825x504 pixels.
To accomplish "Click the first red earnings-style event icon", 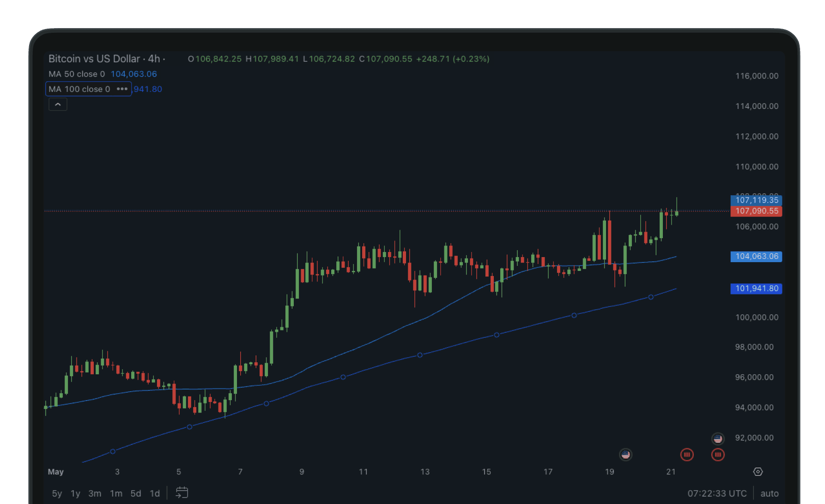I will 687,455.
